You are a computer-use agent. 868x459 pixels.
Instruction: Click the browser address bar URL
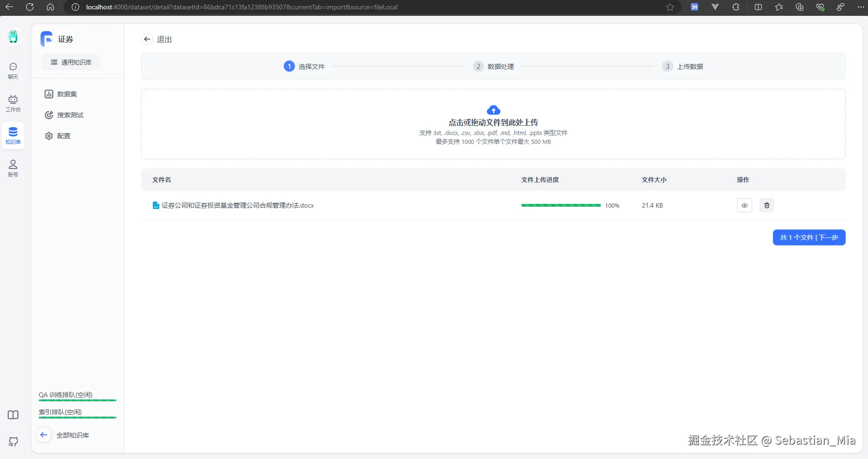(x=242, y=7)
